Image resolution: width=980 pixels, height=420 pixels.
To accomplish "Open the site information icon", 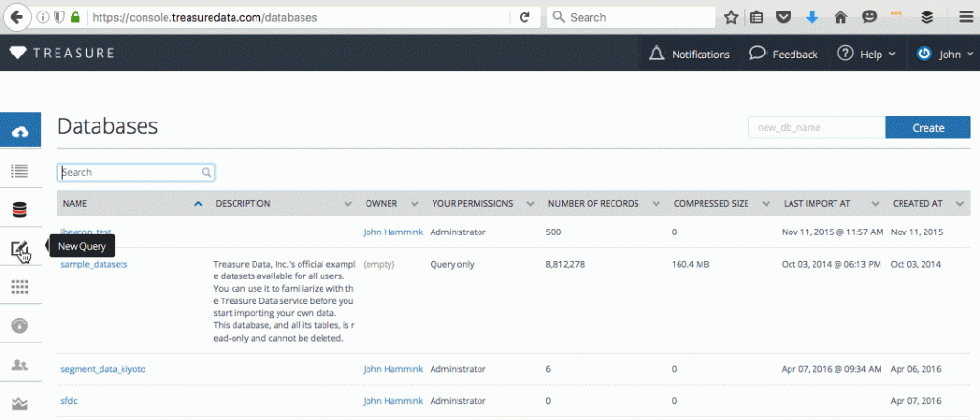I will click(x=43, y=17).
